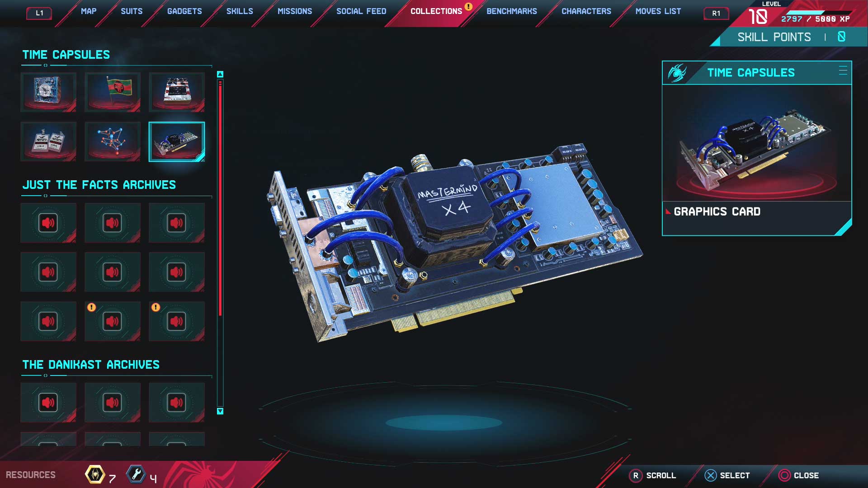Open the Gadgets tab
The image size is (868, 488).
184,11
